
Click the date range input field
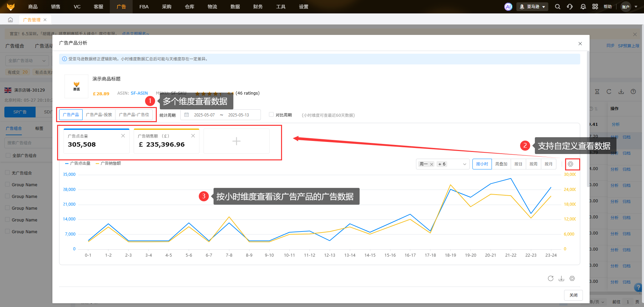click(x=221, y=115)
